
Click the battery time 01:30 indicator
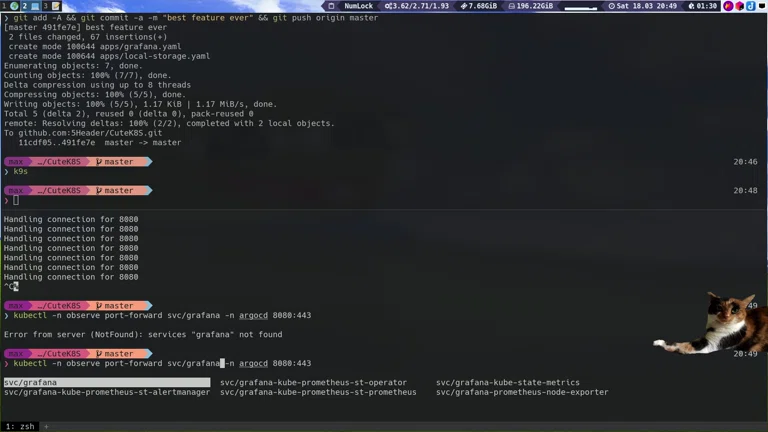pyautogui.click(x=702, y=6)
